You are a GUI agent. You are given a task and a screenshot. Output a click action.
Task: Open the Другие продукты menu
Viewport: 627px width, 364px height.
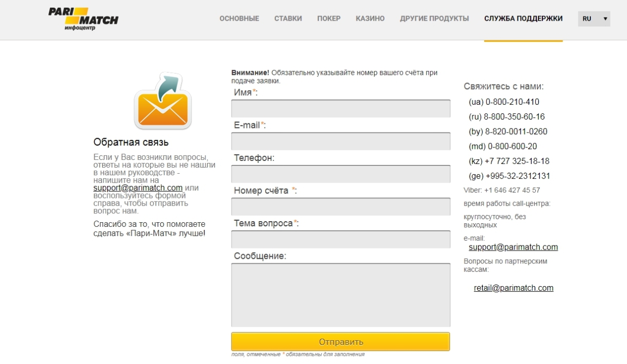tap(434, 19)
